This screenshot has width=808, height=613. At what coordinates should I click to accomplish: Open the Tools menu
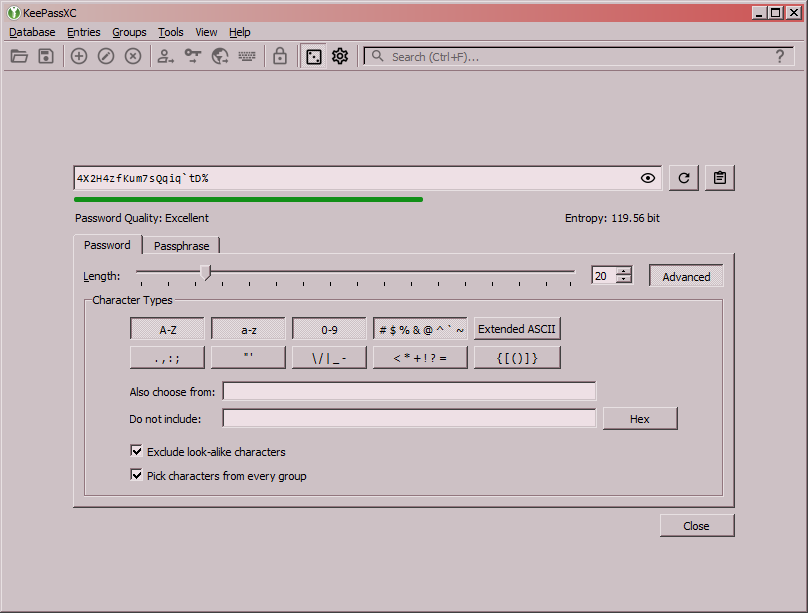[x=170, y=32]
